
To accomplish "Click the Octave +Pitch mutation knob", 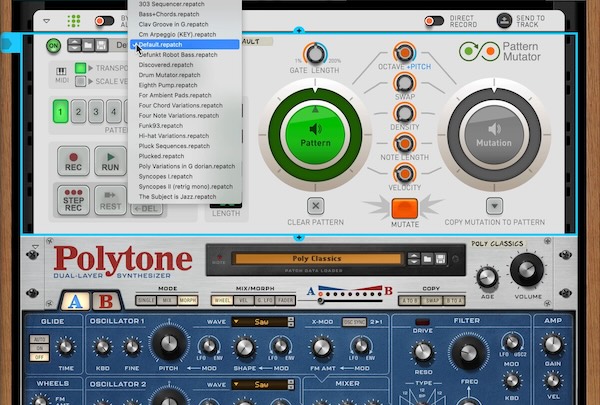I will [404, 52].
